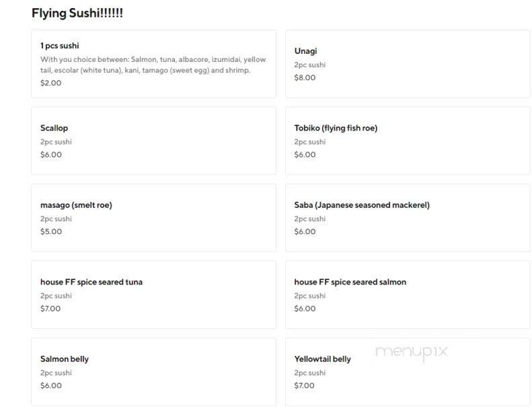
Task: Click 2pc sushi label under Salmon belly
Action: 56,373
